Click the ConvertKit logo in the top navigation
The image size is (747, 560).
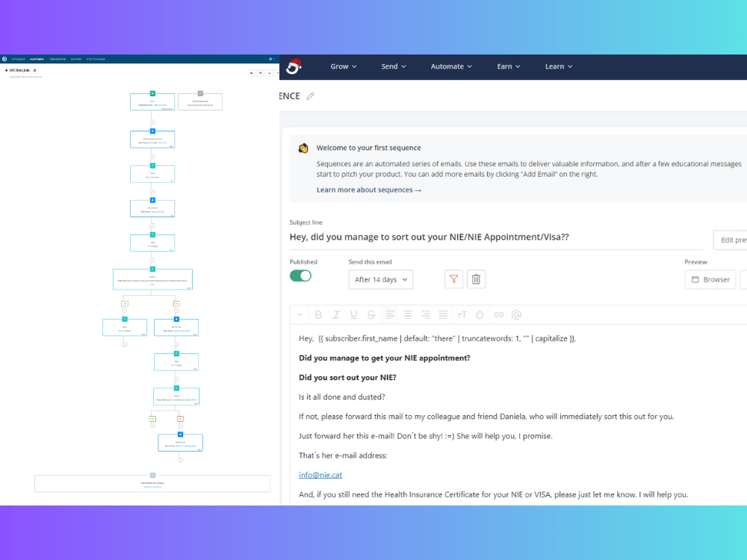coord(293,66)
